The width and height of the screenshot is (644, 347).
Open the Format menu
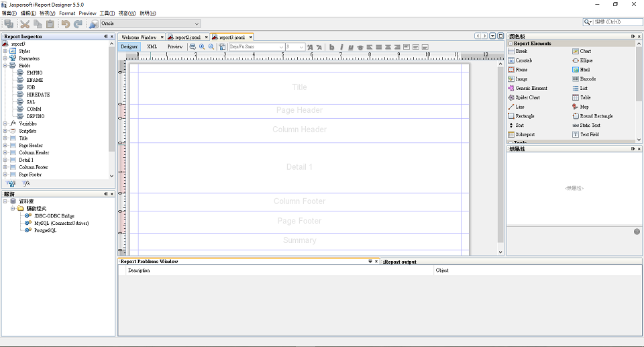67,13
